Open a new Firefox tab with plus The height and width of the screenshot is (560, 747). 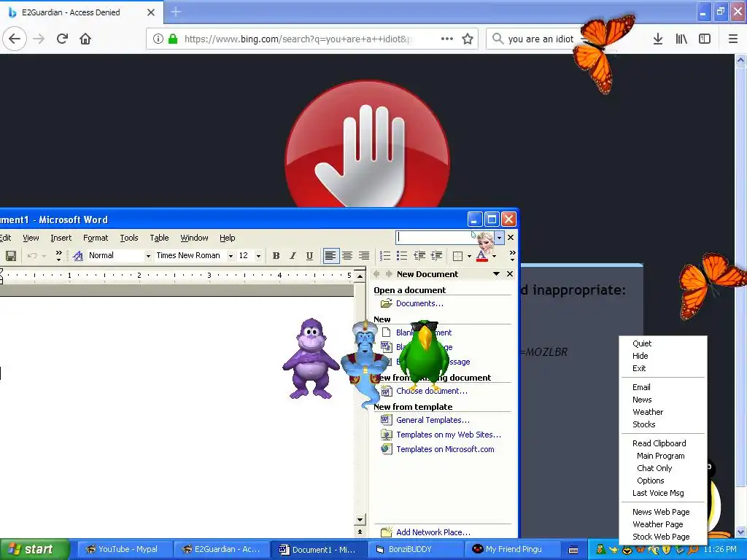[176, 12]
